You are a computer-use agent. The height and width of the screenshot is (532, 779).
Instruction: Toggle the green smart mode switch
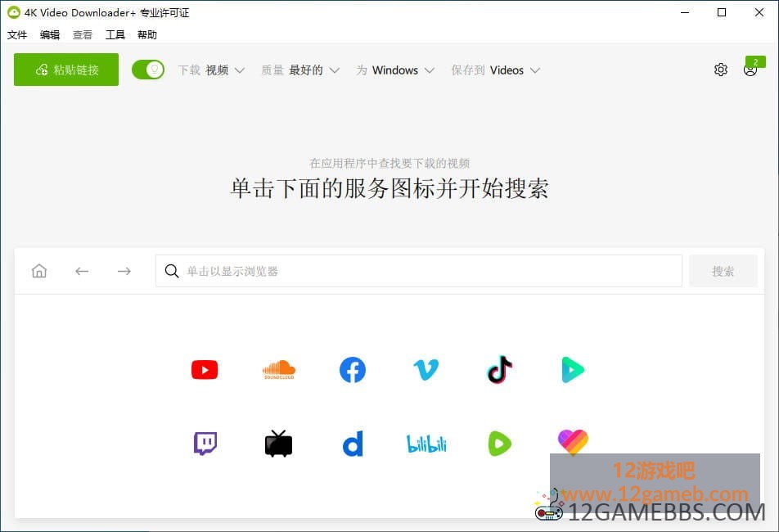click(x=148, y=70)
